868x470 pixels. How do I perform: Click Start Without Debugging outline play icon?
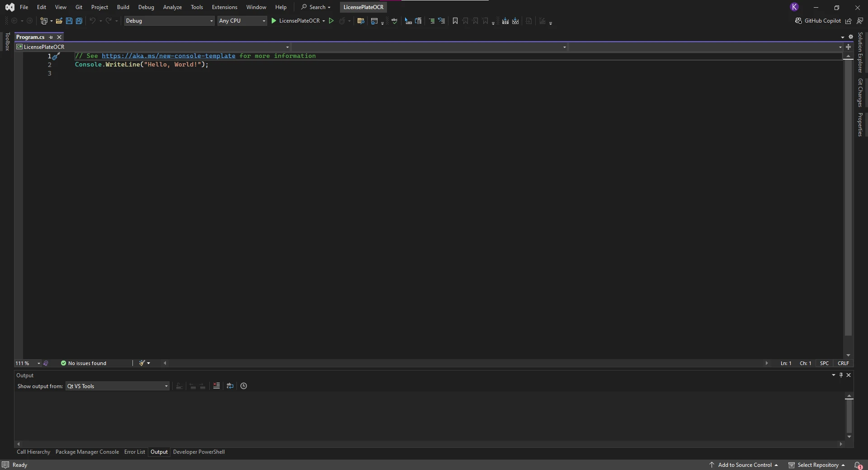pyautogui.click(x=331, y=21)
